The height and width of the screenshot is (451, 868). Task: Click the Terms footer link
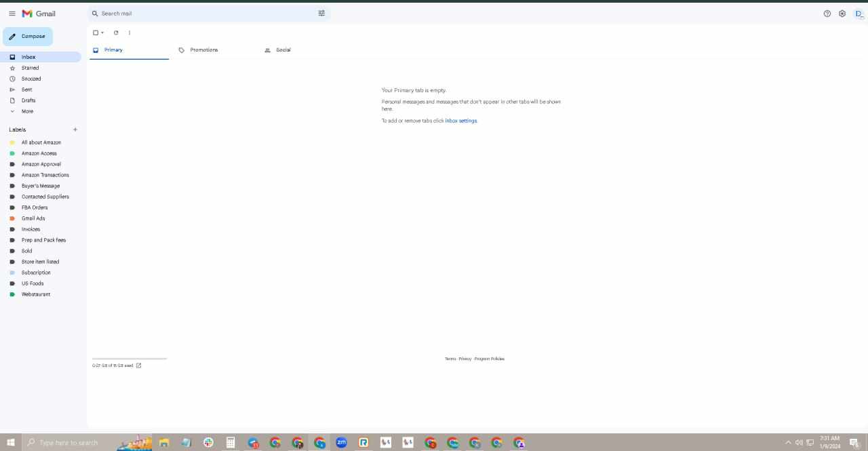click(450, 359)
